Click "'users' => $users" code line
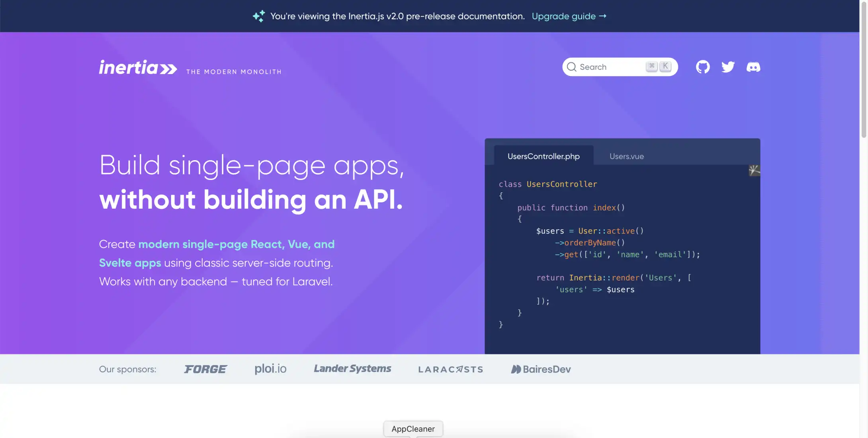Viewport: 868px width, 438px height. pyautogui.click(x=594, y=289)
